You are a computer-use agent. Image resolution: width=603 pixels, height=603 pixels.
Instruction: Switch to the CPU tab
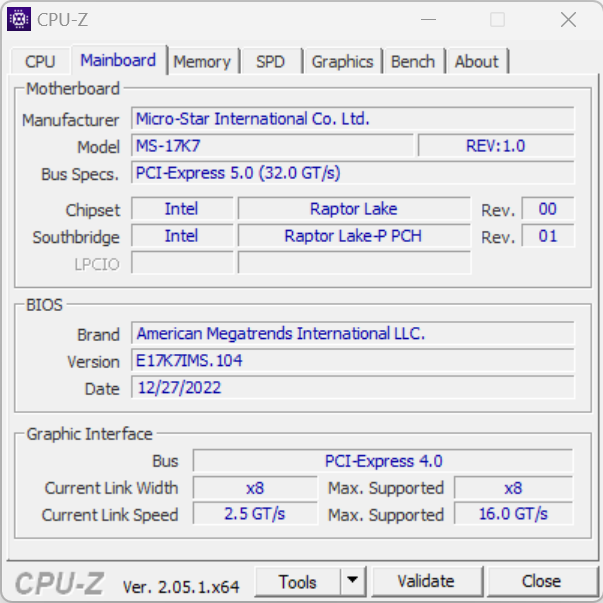point(40,62)
